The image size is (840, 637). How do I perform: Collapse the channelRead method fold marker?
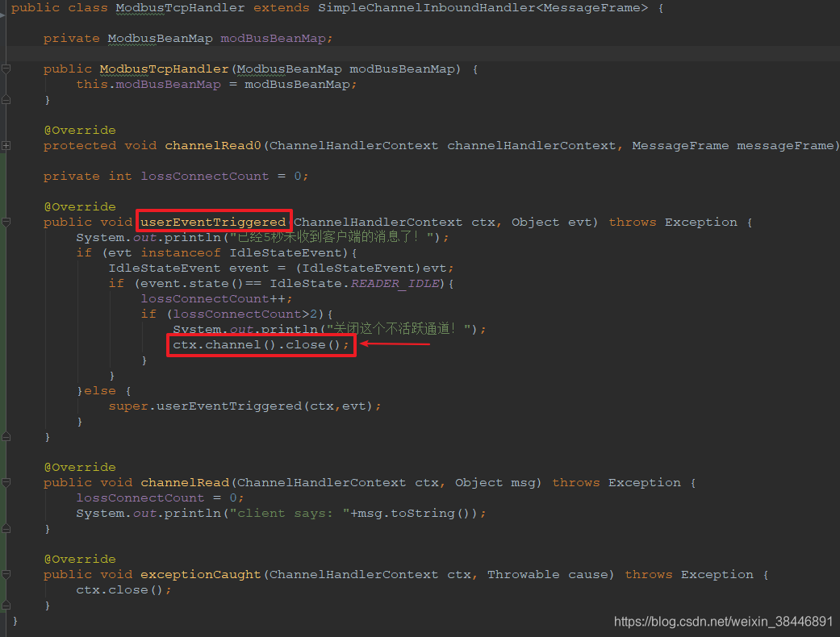(6, 483)
